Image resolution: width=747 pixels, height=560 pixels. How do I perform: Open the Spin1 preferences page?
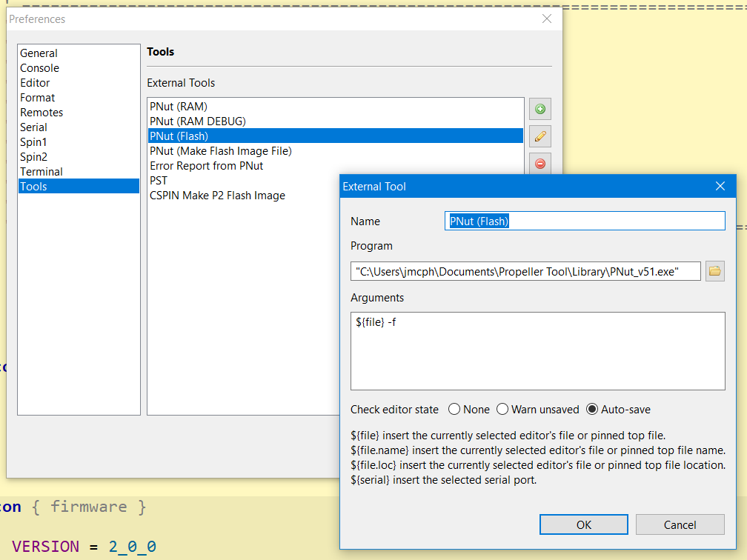(79, 141)
